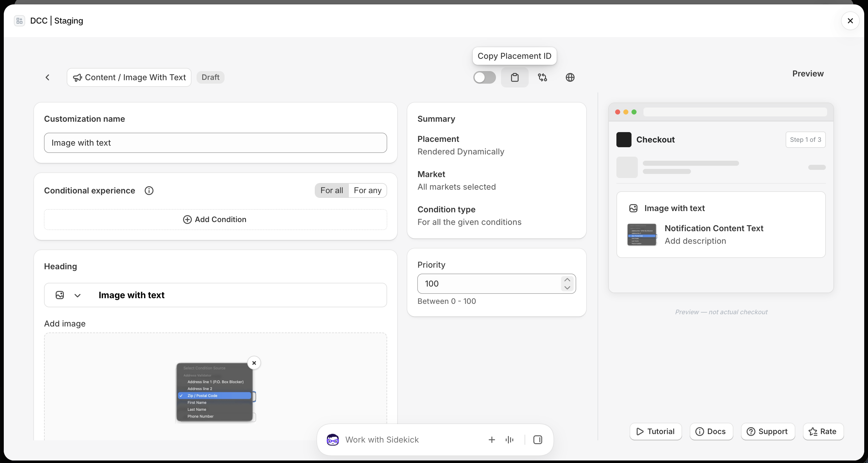The width and height of the screenshot is (868, 463).
Task: Click the Rendered Dynamically placement text
Action: [x=461, y=152]
